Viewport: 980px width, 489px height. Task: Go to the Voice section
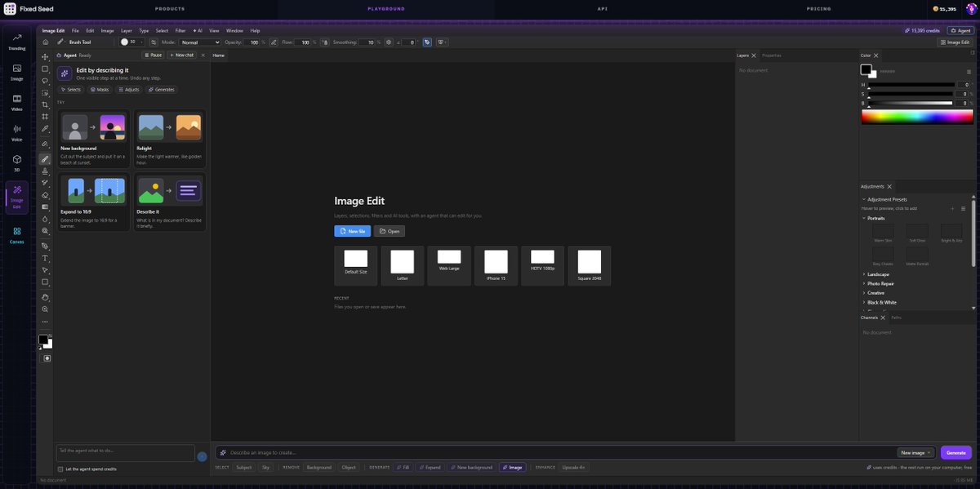click(x=17, y=133)
